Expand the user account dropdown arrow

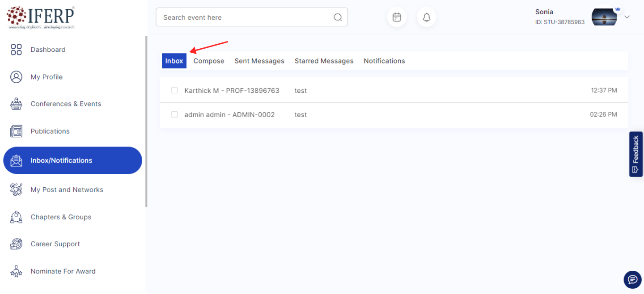click(627, 17)
